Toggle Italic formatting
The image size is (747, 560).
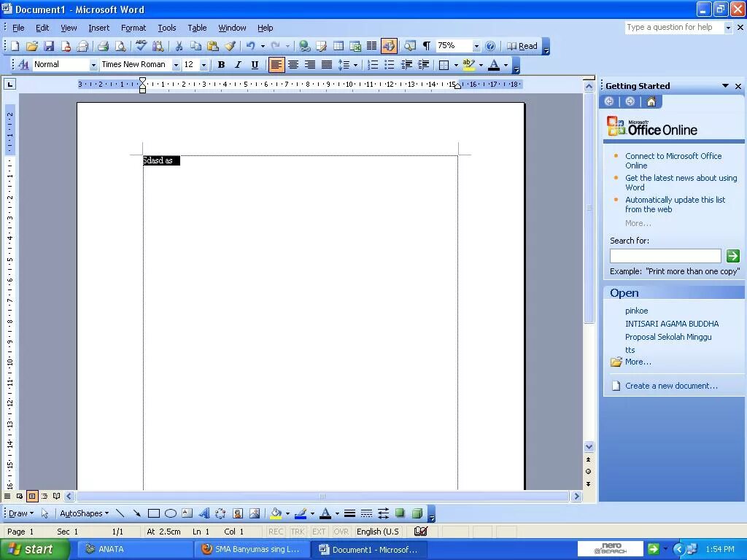pos(238,65)
